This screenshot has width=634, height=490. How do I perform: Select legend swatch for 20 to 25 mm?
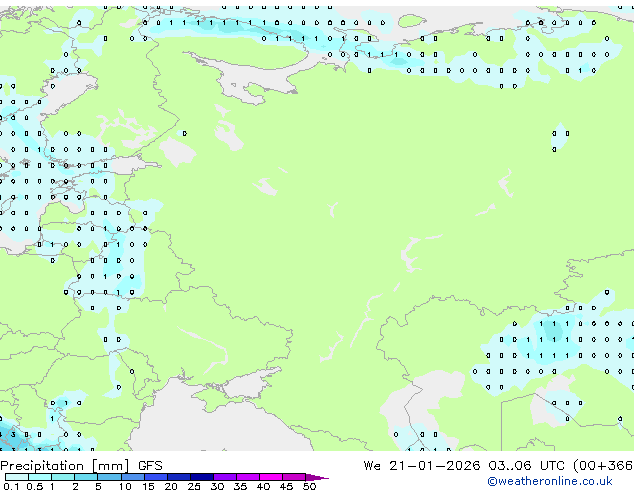(x=179, y=477)
